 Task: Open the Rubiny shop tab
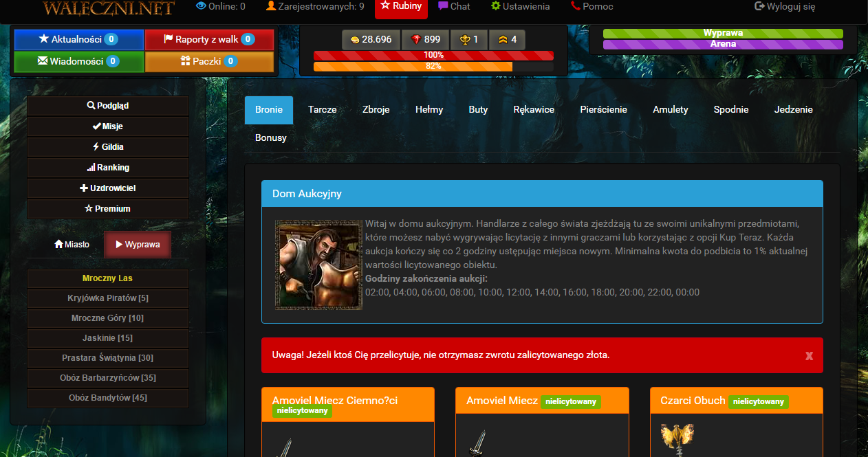pos(401,8)
